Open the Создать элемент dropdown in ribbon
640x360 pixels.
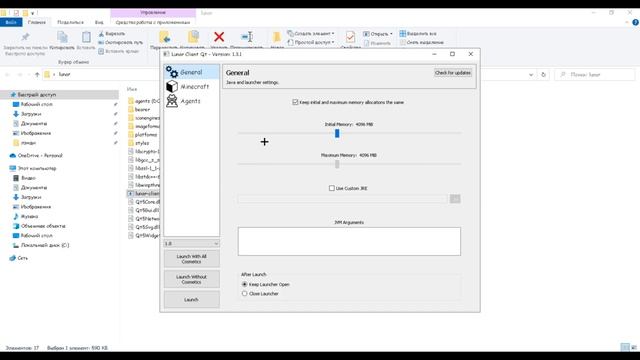(x=311, y=33)
